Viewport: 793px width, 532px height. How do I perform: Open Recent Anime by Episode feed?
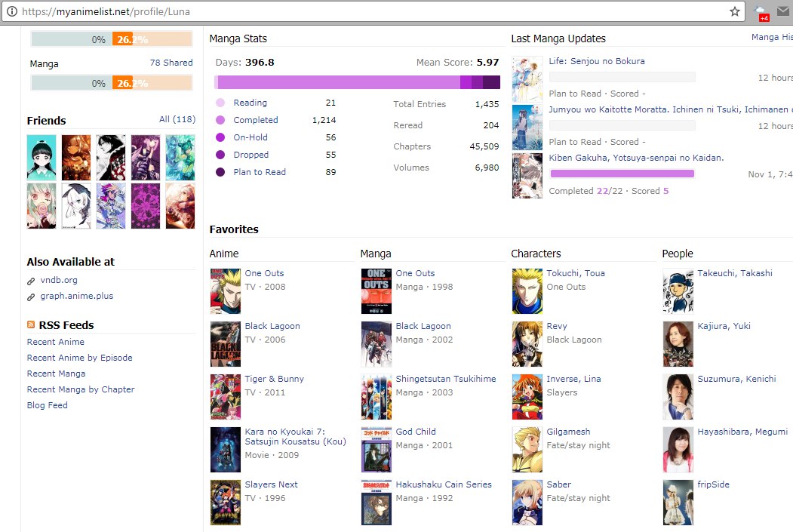[79, 358]
